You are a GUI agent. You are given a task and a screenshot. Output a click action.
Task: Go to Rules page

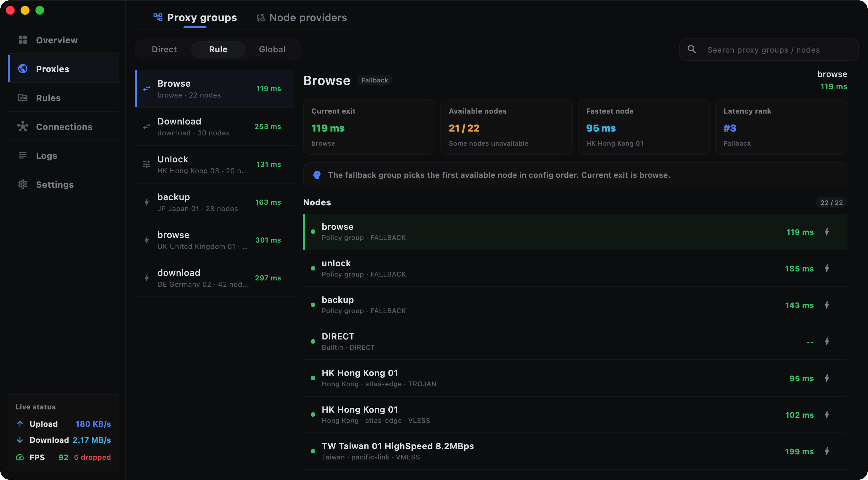coord(63,98)
